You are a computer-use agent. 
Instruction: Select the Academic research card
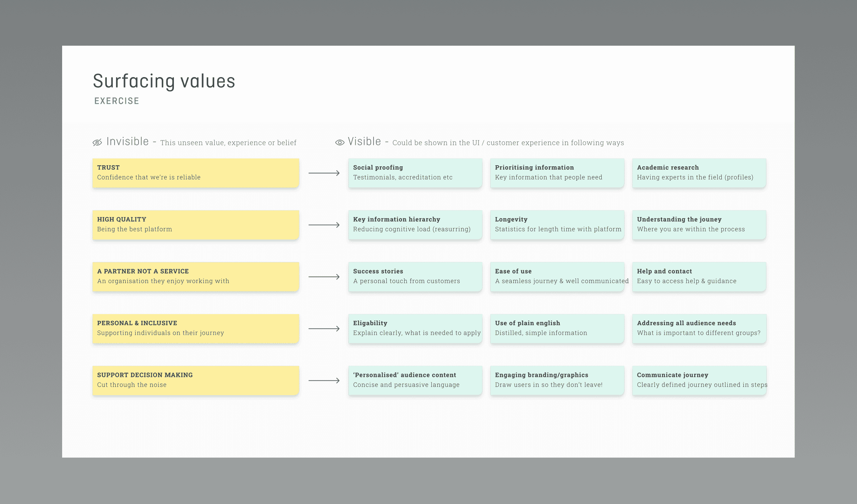[x=699, y=173]
